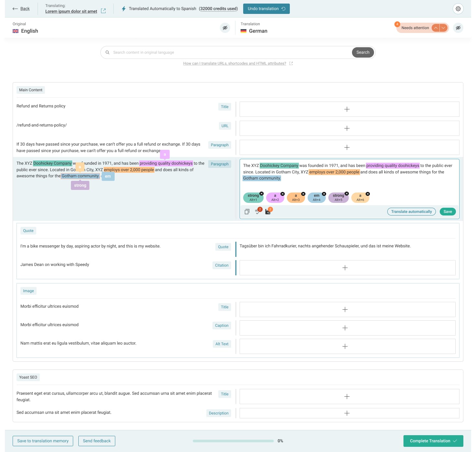Click the translation progress bar
476x452 pixels.
233,441
